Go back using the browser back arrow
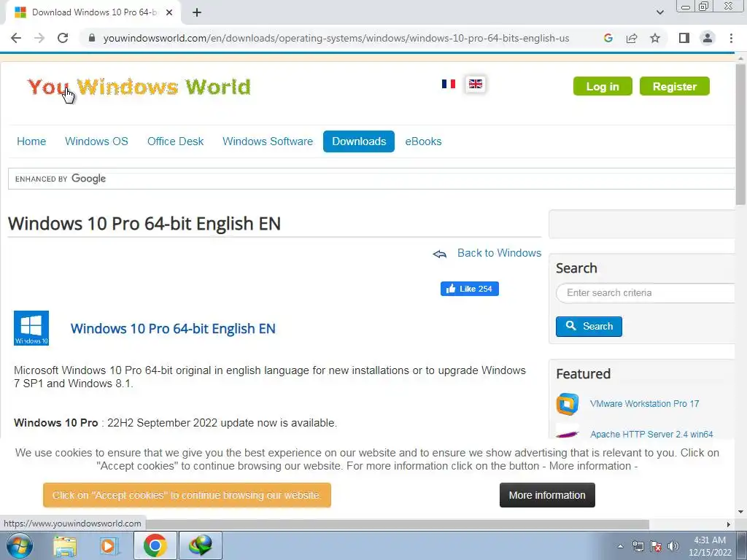Viewport: 747px width, 560px height. pos(16,38)
